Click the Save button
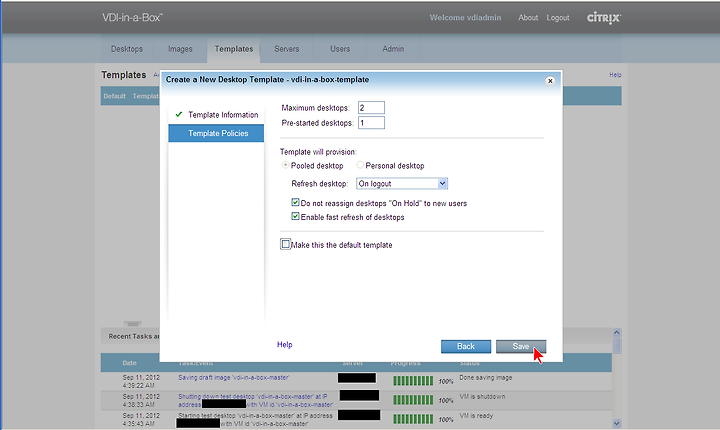The width and height of the screenshot is (720, 430). (521, 346)
